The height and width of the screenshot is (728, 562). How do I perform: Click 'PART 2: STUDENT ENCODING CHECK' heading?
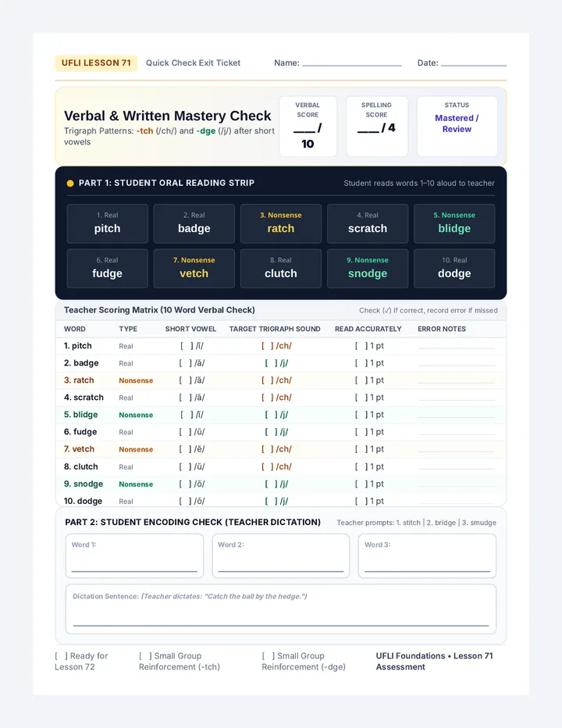tap(193, 522)
